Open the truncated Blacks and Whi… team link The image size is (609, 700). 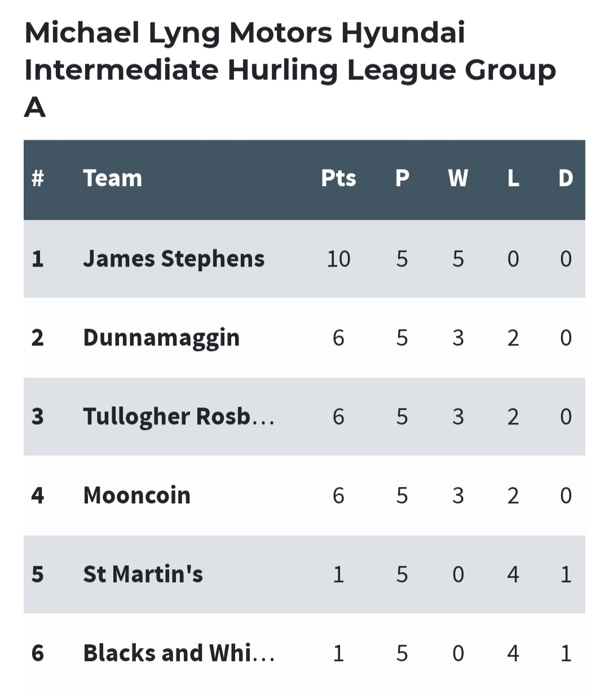179,653
